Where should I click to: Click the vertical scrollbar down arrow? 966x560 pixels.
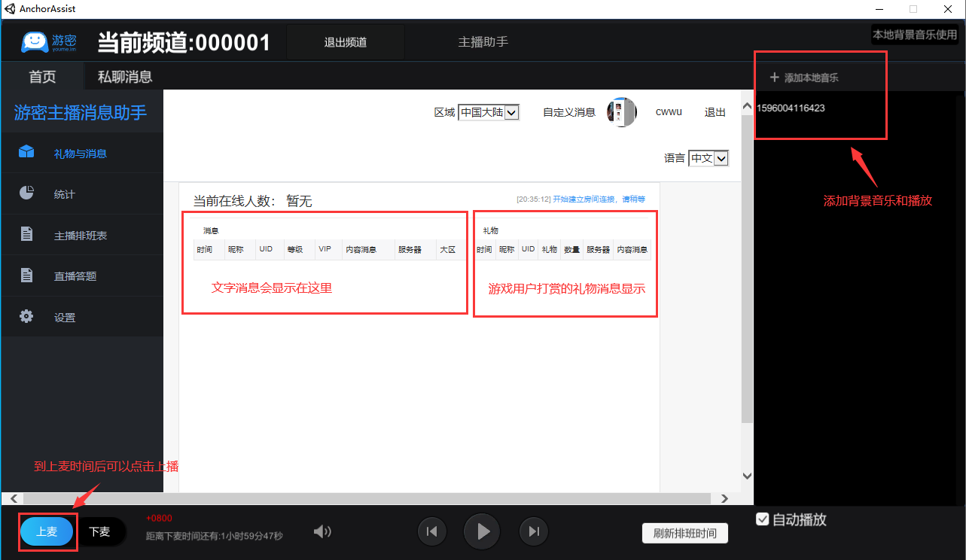[747, 476]
